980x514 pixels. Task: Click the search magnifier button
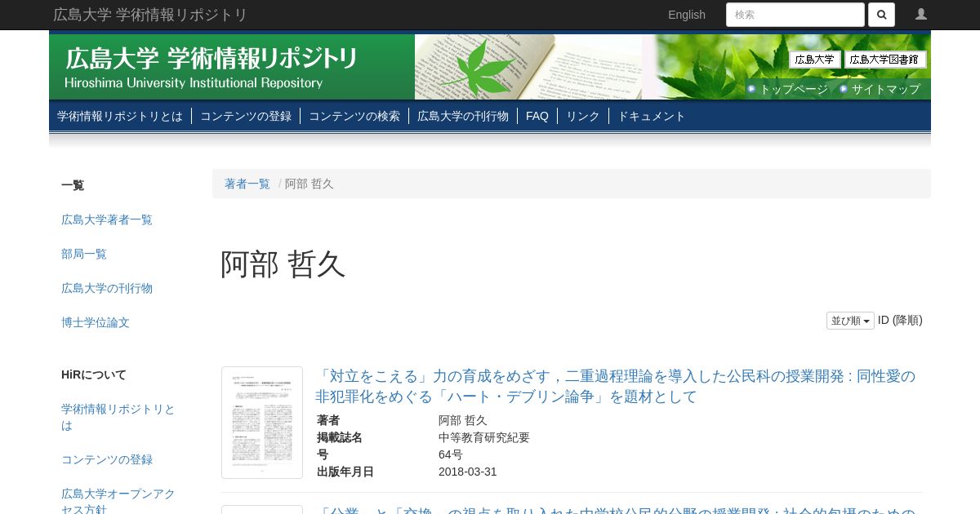click(x=881, y=15)
